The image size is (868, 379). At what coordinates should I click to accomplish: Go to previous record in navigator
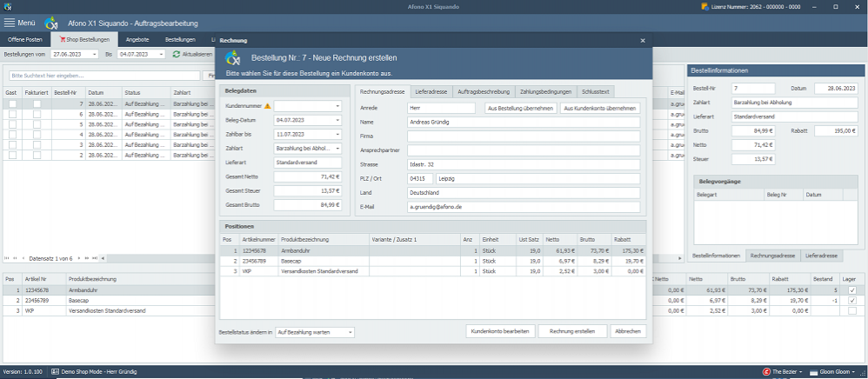coord(23,258)
